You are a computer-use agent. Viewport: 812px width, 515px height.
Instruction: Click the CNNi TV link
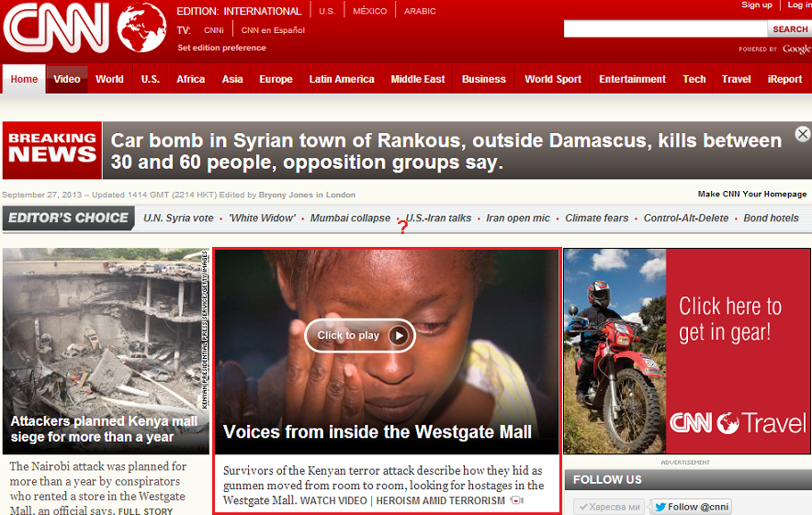pyautogui.click(x=214, y=30)
